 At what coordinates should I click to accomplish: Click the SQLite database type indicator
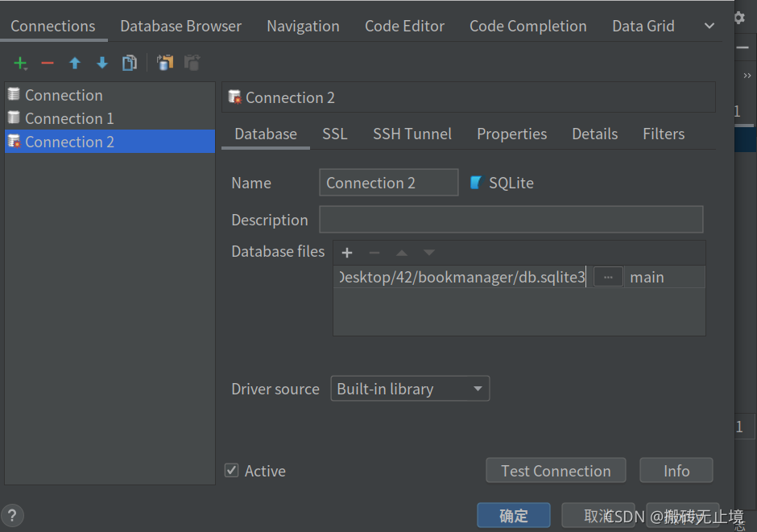(x=501, y=183)
